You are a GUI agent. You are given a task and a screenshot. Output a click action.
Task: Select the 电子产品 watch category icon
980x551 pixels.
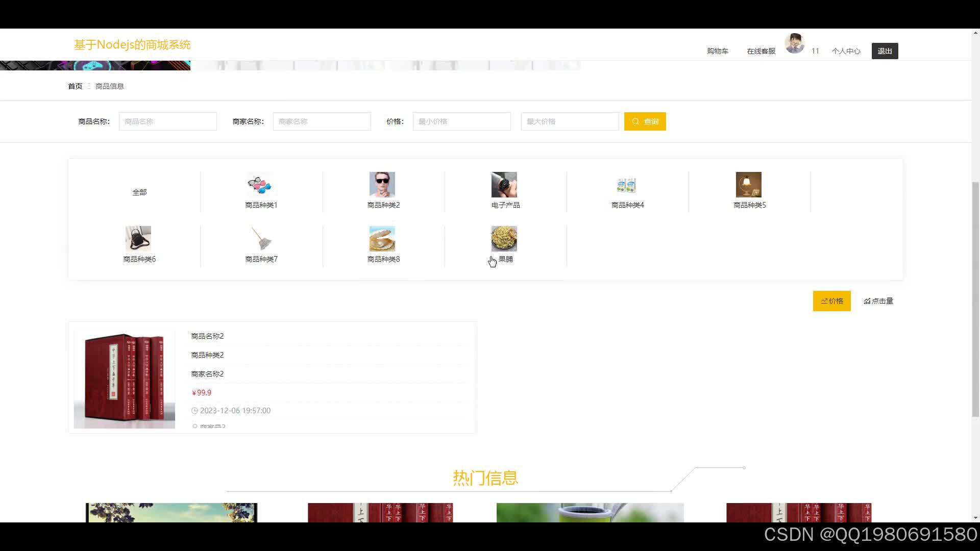504,185
